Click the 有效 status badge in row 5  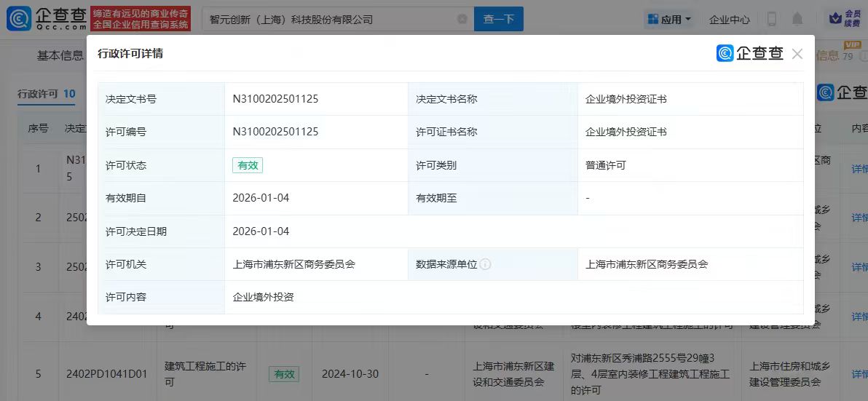click(284, 374)
